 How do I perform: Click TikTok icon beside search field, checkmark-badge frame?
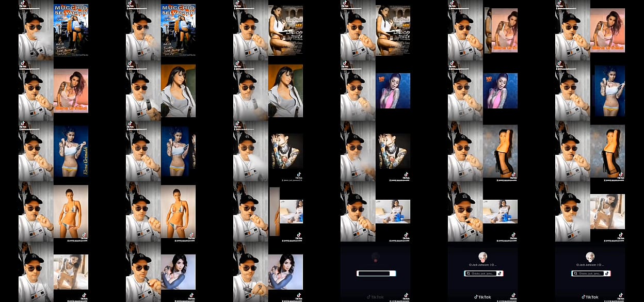(607, 274)
